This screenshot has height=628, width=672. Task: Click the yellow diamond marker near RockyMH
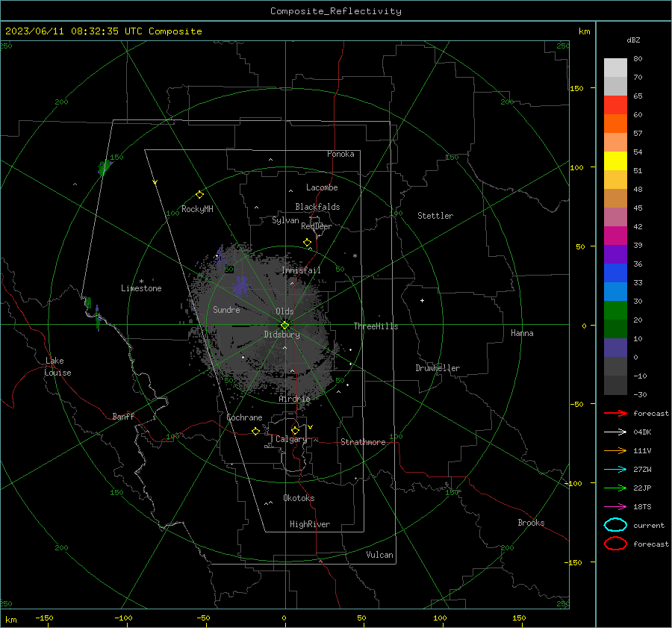(199, 195)
